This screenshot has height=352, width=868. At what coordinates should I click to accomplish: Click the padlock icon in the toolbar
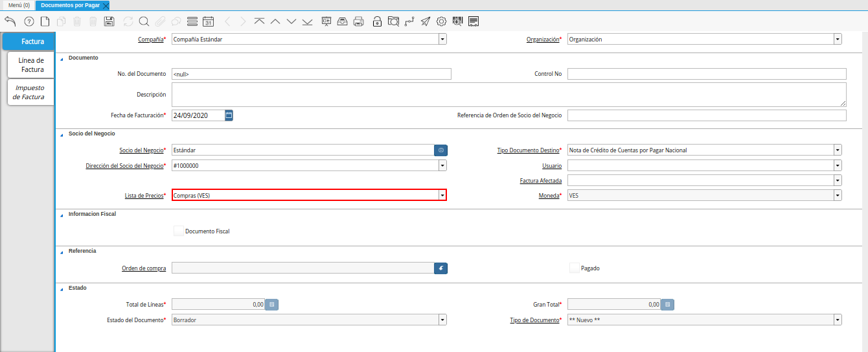(377, 21)
